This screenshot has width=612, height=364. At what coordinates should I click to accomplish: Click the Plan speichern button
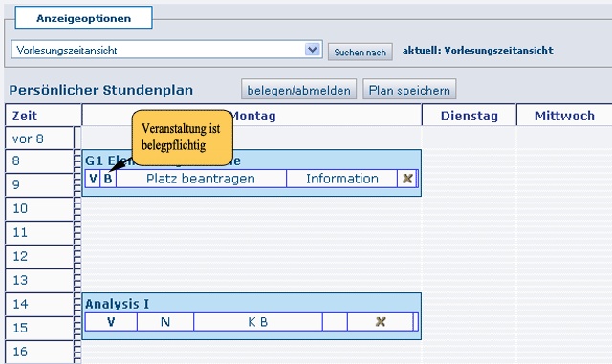409,90
